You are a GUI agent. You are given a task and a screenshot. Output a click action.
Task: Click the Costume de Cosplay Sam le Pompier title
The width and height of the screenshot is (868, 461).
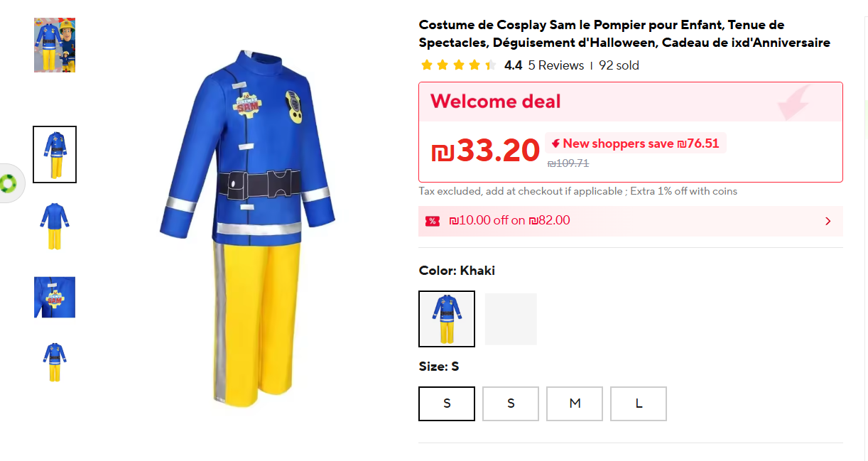624,34
